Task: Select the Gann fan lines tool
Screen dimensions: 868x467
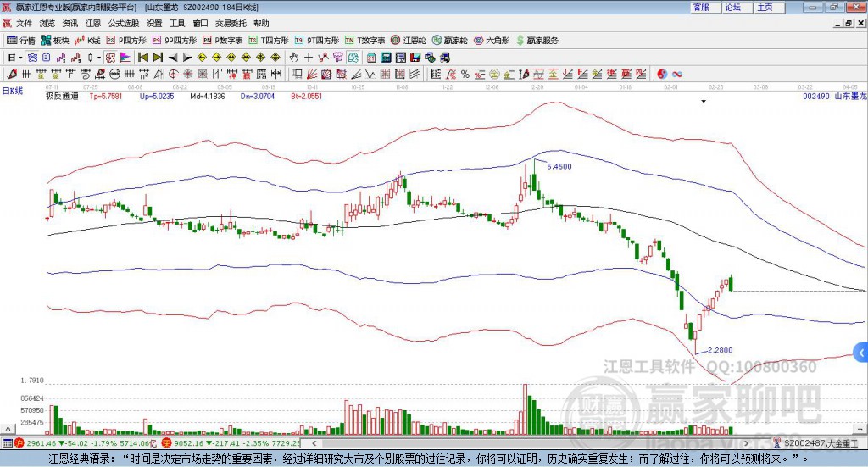Action: 312,74
